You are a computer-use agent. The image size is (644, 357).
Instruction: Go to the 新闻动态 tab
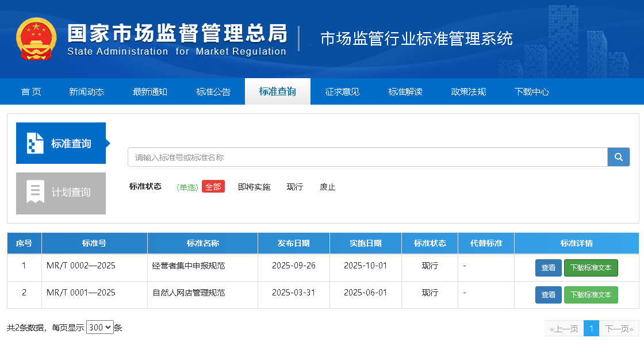pos(87,91)
